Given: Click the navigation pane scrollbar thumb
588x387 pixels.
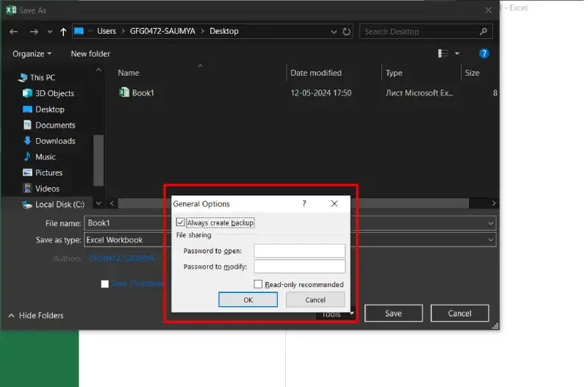Looking at the screenshot, I should [x=98, y=160].
